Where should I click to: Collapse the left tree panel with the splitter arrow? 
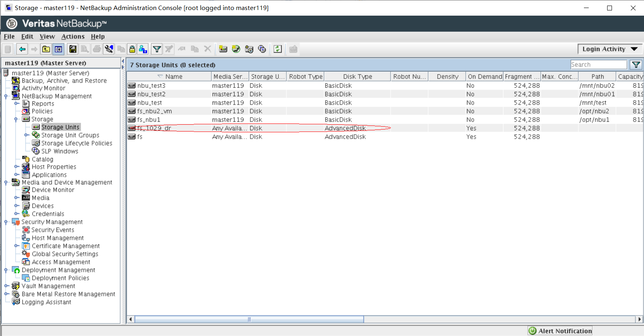point(123,61)
